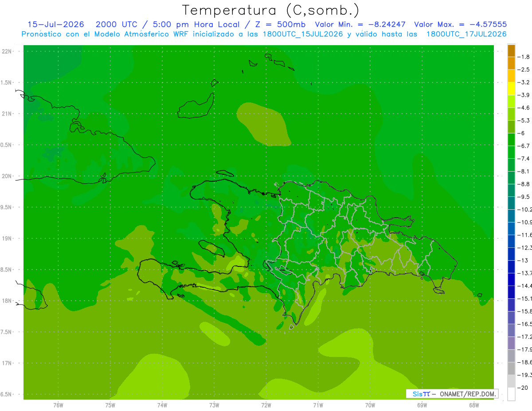Click the latitude label '18N'
The width and height of the screenshot is (532, 411).
[x=7, y=301]
